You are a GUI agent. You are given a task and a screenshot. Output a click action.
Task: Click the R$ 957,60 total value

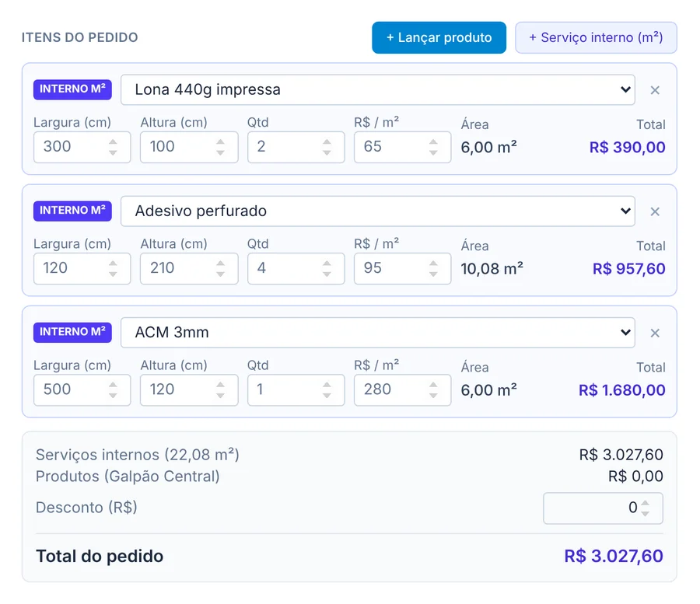point(628,268)
